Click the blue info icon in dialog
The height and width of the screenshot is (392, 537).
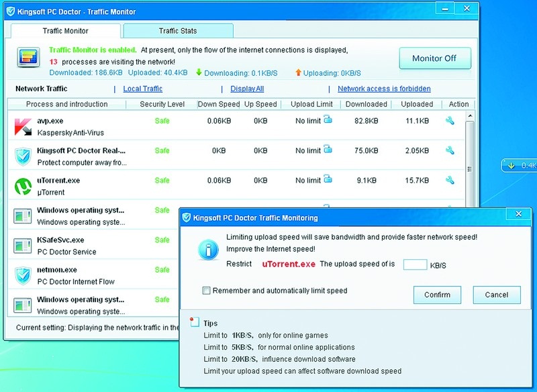click(208, 250)
